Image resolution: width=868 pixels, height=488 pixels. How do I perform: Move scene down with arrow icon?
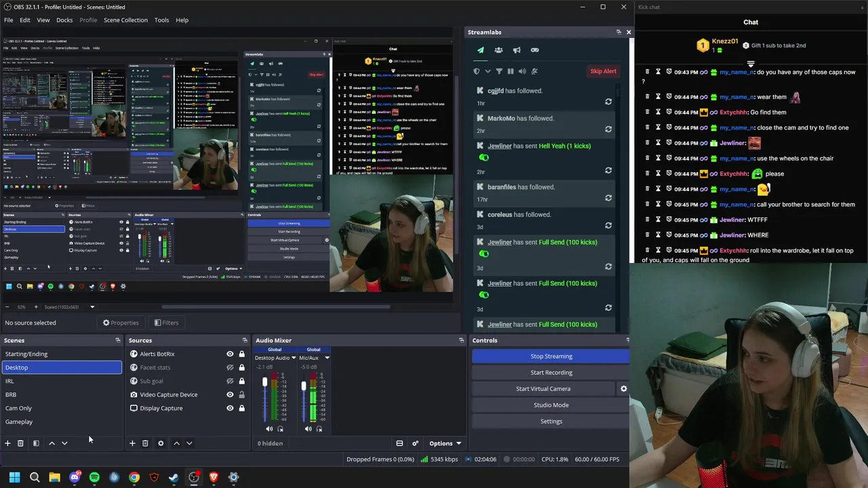pyautogui.click(x=64, y=443)
